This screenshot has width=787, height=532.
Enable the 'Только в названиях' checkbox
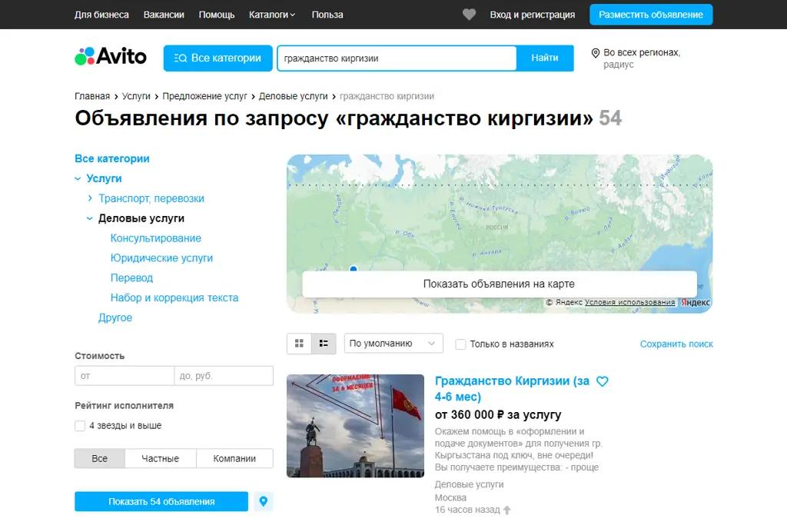(460, 344)
